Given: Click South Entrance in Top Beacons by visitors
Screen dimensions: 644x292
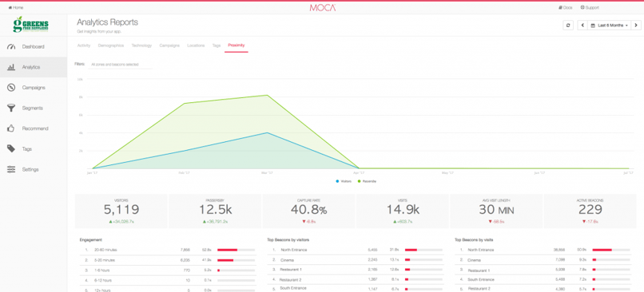Looking at the screenshot, I should pyautogui.click(x=294, y=288).
